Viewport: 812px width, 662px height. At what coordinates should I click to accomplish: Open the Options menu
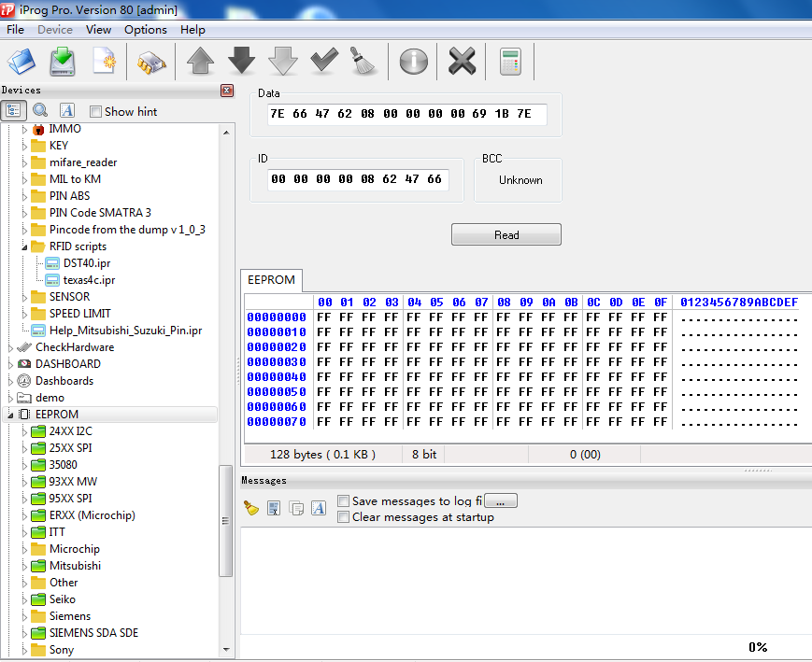click(x=146, y=30)
